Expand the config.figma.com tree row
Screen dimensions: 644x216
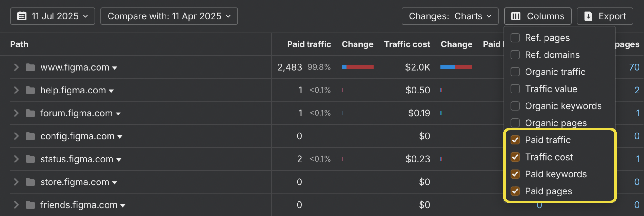(x=16, y=136)
